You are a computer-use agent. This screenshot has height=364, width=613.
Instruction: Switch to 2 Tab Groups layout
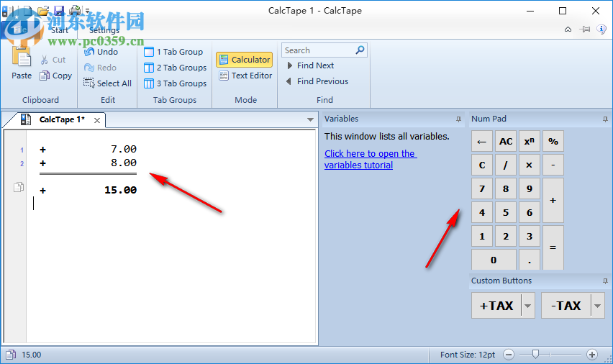175,68
